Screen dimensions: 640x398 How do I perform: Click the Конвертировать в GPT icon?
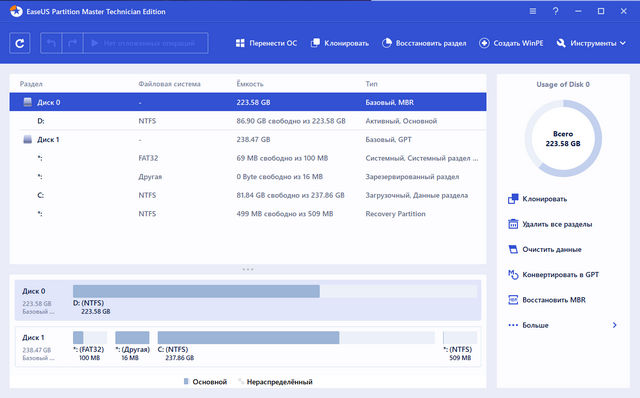513,274
